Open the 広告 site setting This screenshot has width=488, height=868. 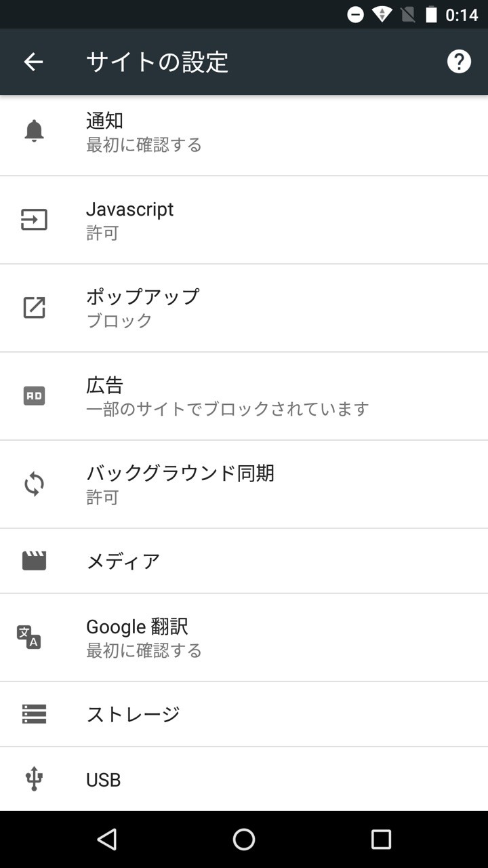click(x=244, y=396)
